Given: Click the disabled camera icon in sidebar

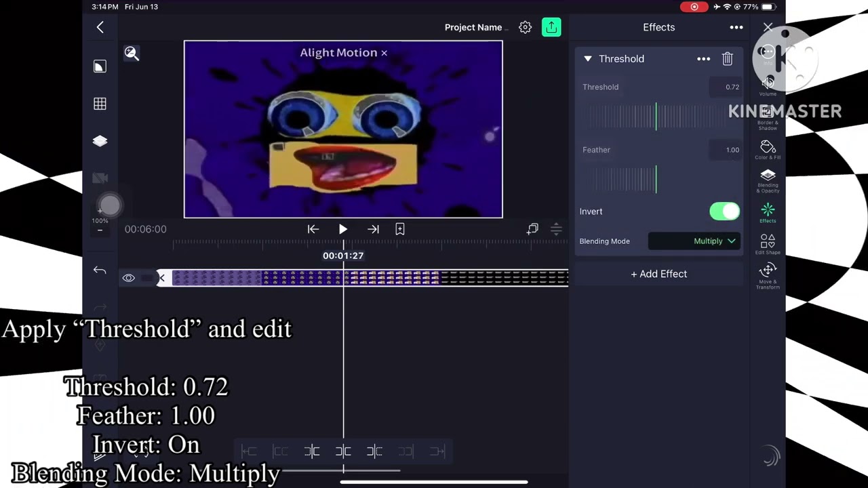Looking at the screenshot, I should pos(100,178).
